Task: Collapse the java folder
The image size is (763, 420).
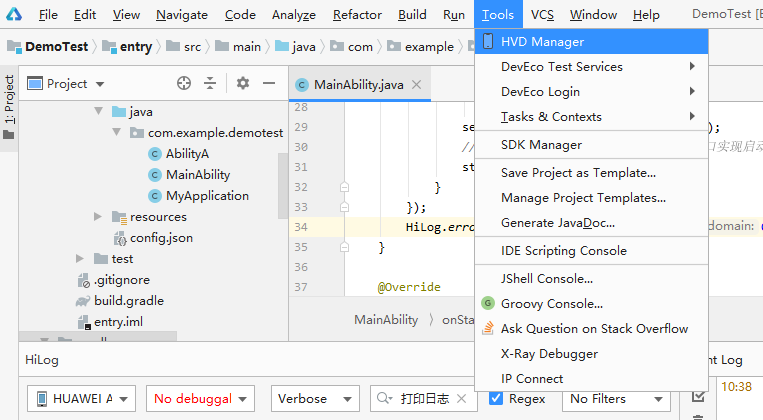Action: [x=98, y=111]
